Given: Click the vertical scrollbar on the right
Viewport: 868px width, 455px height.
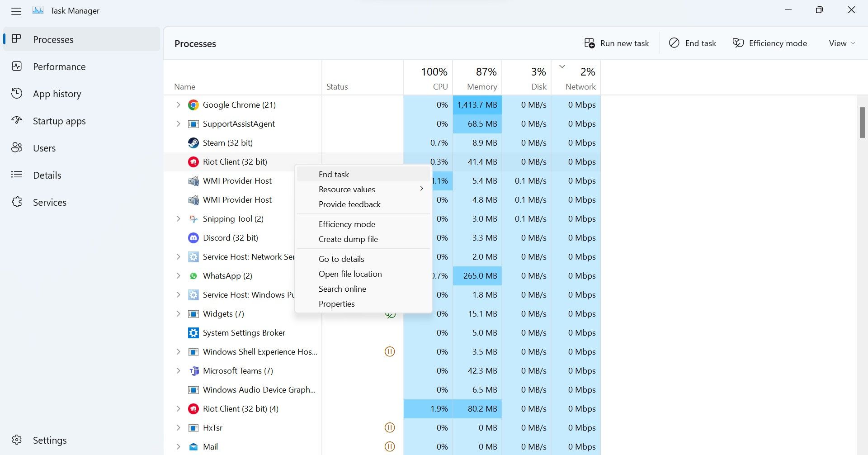Looking at the screenshot, I should tap(861, 122).
